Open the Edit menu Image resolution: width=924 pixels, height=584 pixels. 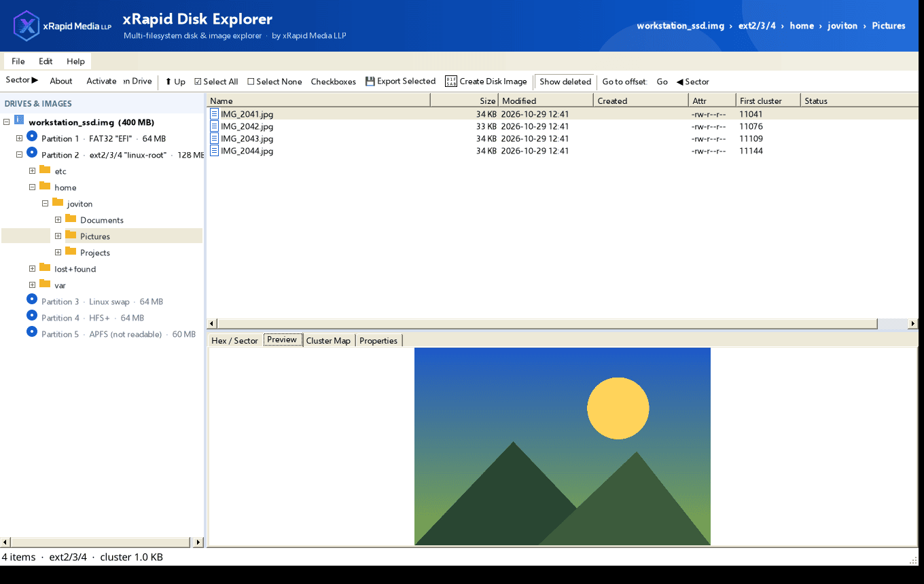click(x=46, y=61)
